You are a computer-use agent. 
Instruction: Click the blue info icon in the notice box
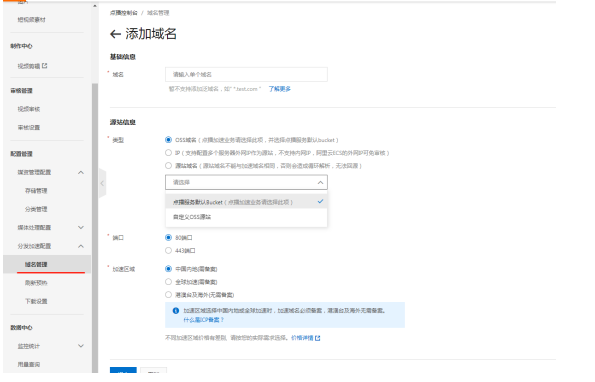pos(176,311)
